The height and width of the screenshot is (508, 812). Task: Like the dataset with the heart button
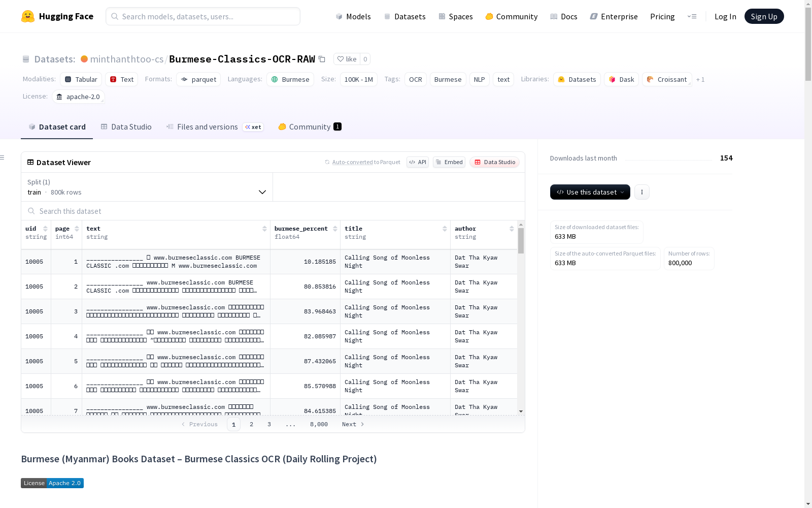(347, 59)
